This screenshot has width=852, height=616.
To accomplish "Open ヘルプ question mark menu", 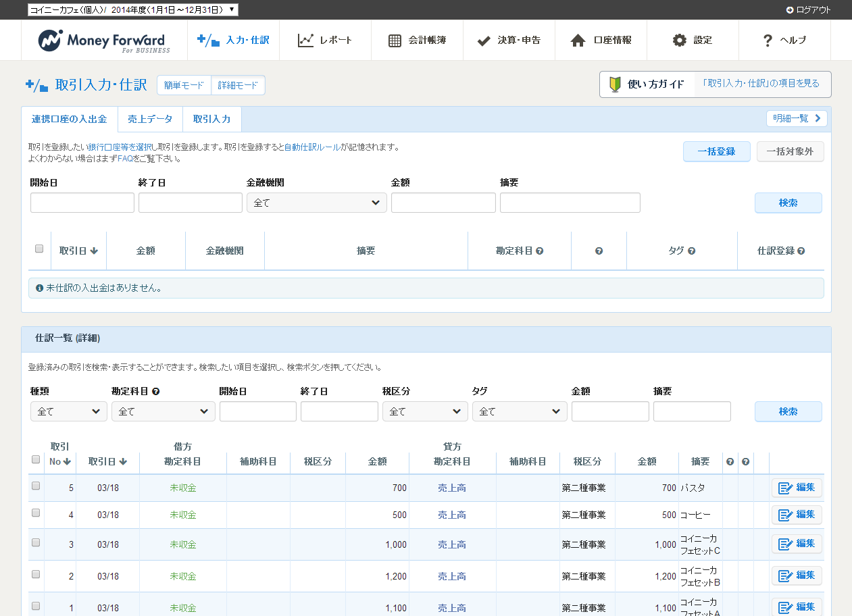I will click(x=768, y=41).
